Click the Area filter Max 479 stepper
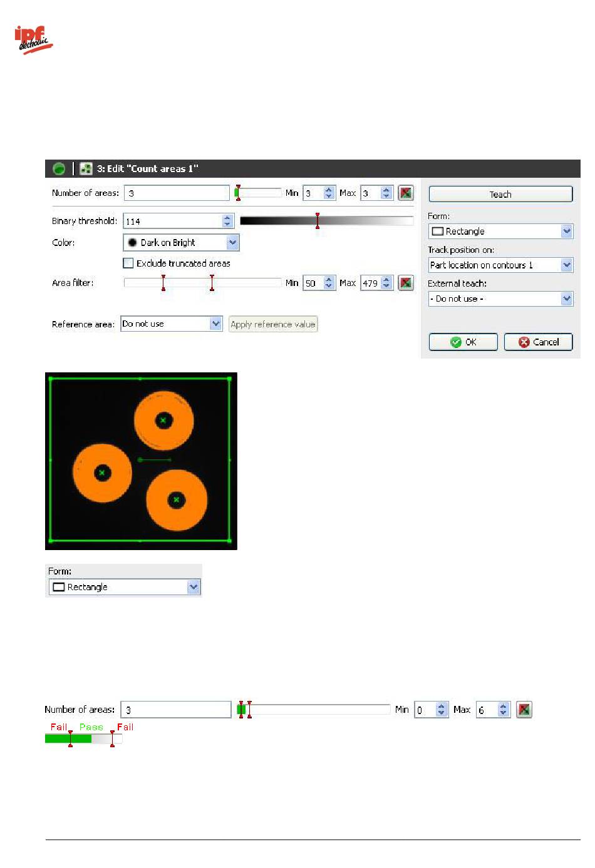This screenshot has width=595, height=868. pos(386,283)
